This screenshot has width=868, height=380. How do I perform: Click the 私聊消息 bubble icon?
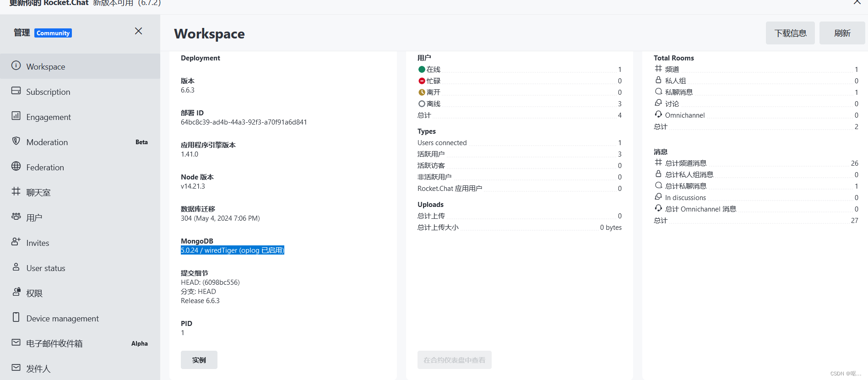click(658, 92)
